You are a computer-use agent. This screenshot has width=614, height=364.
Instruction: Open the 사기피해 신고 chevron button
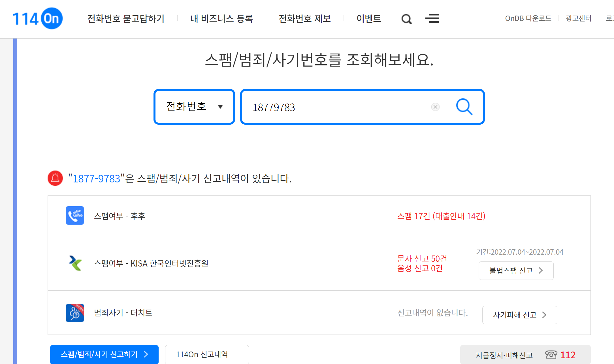click(519, 315)
